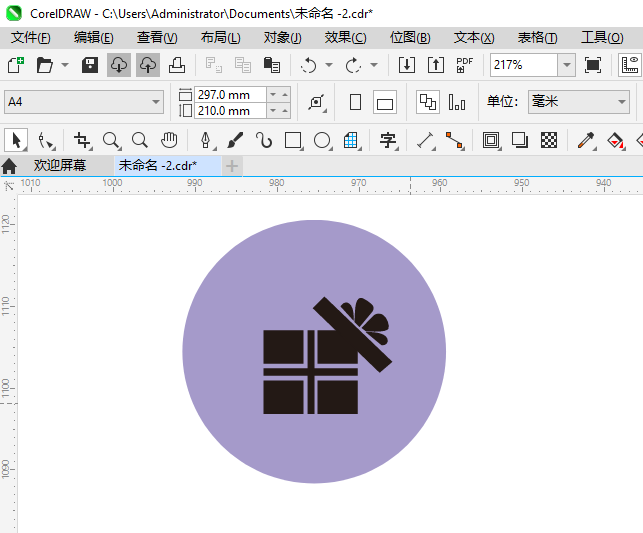The image size is (643, 533).
Task: Toggle the current page layout button
Action: click(x=457, y=102)
